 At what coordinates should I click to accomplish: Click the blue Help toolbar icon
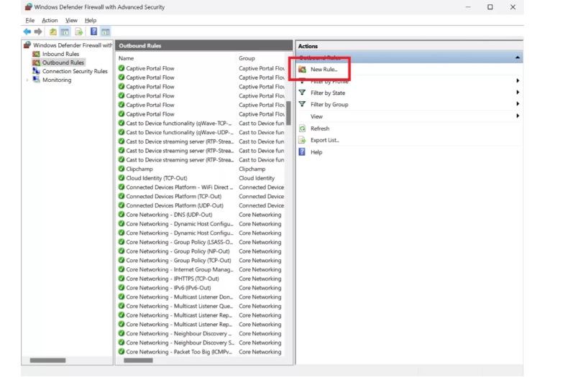pos(93,32)
